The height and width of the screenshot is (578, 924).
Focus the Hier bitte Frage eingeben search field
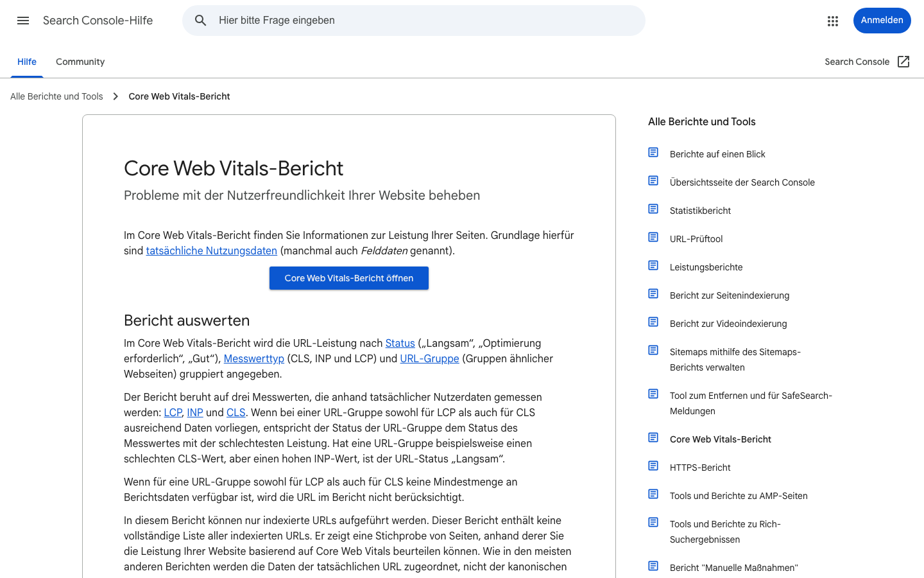coord(414,21)
